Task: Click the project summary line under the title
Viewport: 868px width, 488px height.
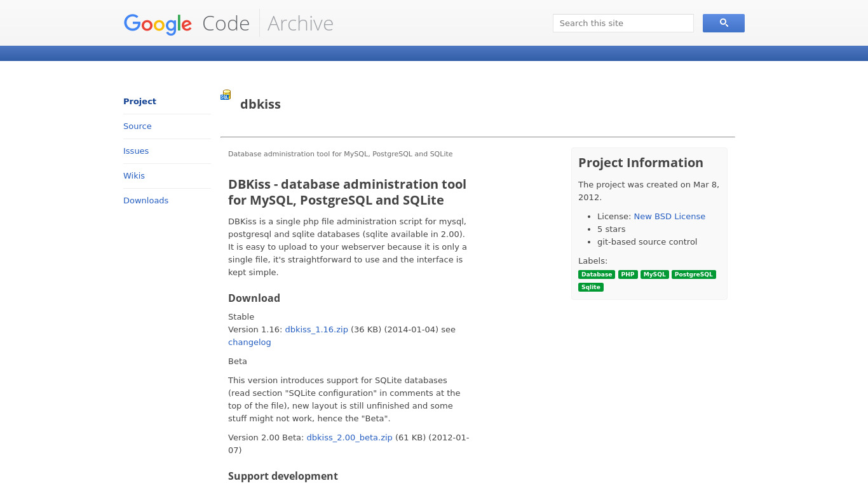Action: 341,154
